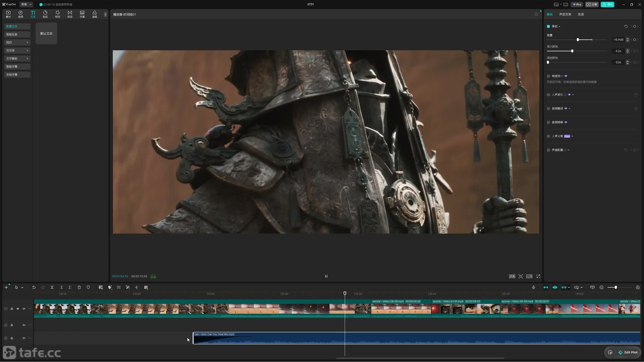This screenshot has width=644, height=362.
Task: Click the 比例 aspect ratio button
Action: point(529,276)
